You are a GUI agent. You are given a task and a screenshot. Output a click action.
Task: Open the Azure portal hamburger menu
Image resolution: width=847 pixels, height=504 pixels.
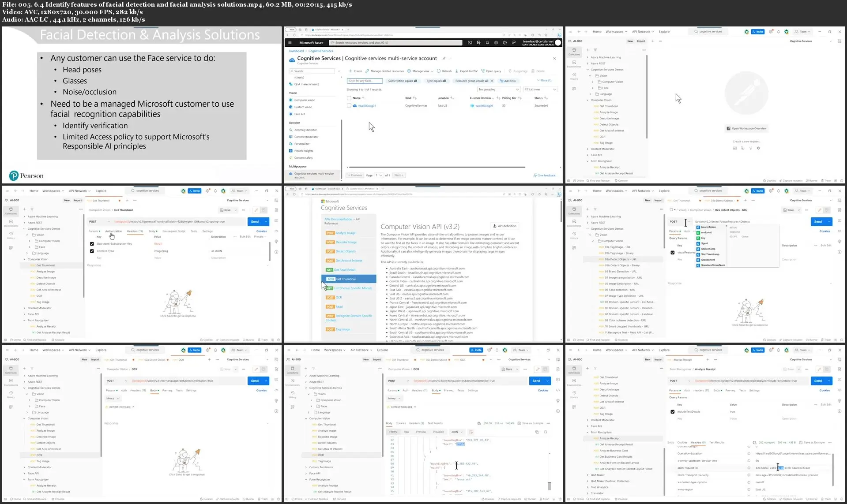coord(290,43)
